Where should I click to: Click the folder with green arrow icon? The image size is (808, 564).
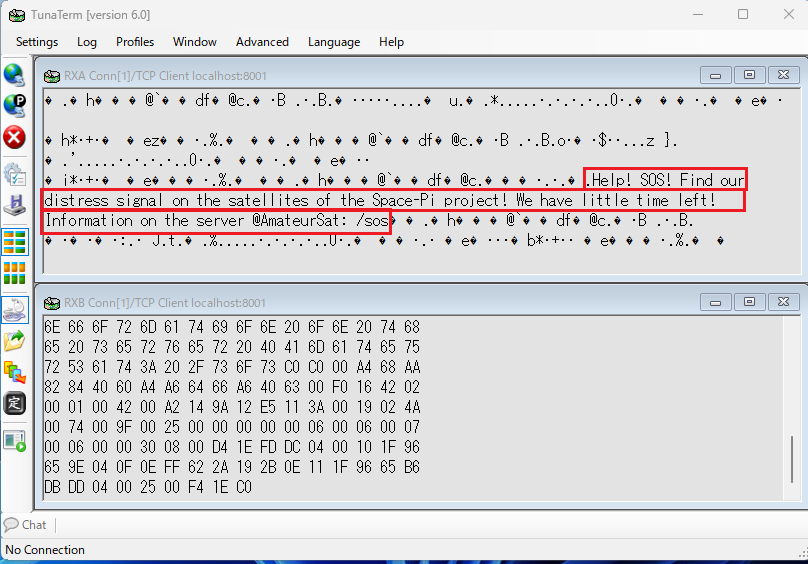pyautogui.click(x=14, y=341)
